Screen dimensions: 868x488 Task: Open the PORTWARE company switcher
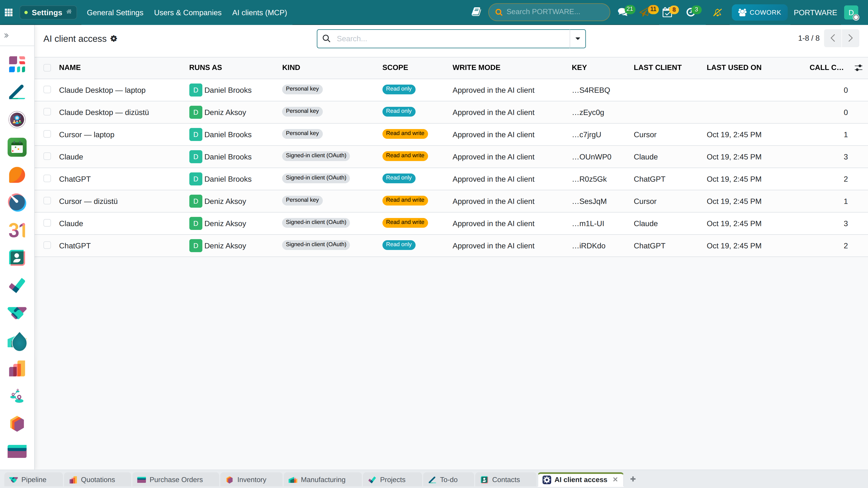pos(815,12)
